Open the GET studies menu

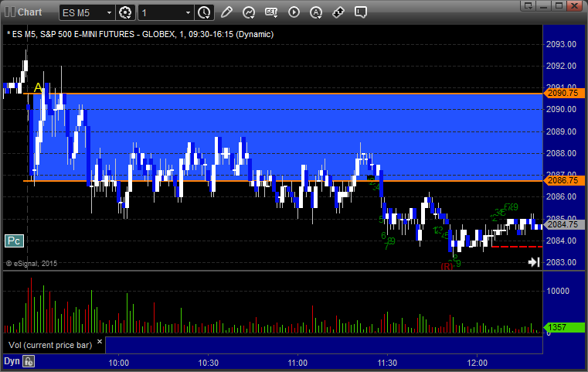271,12
